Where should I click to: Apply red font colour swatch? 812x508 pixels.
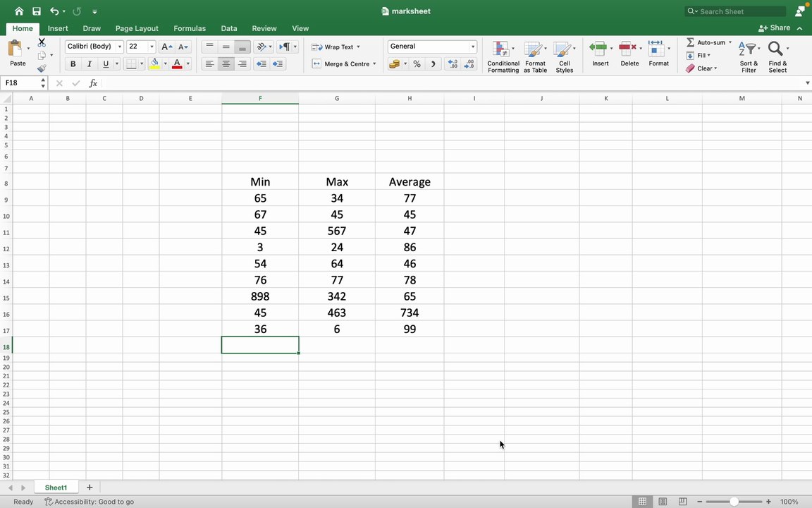(x=177, y=64)
